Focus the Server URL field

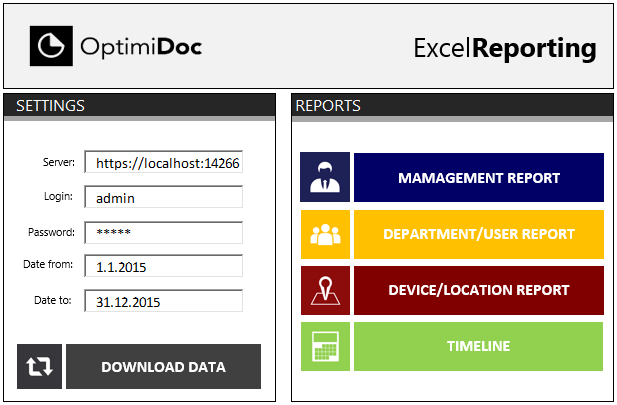tap(164, 163)
